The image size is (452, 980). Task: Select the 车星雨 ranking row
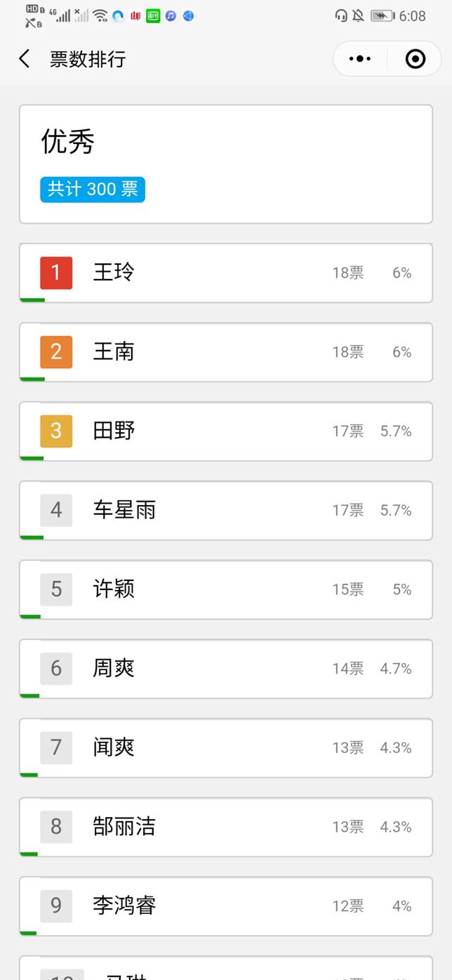pos(226,511)
